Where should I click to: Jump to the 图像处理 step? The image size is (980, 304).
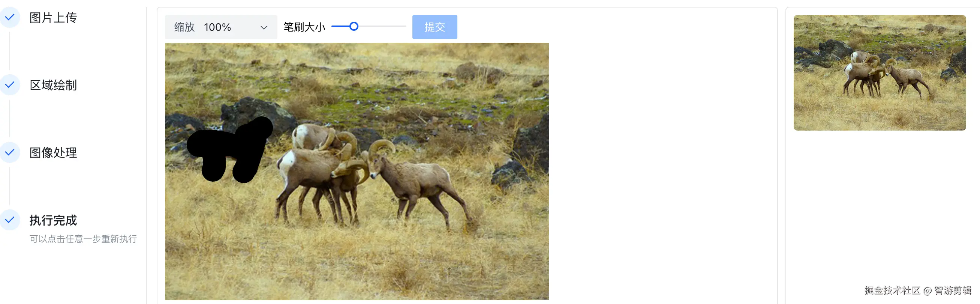click(x=53, y=153)
